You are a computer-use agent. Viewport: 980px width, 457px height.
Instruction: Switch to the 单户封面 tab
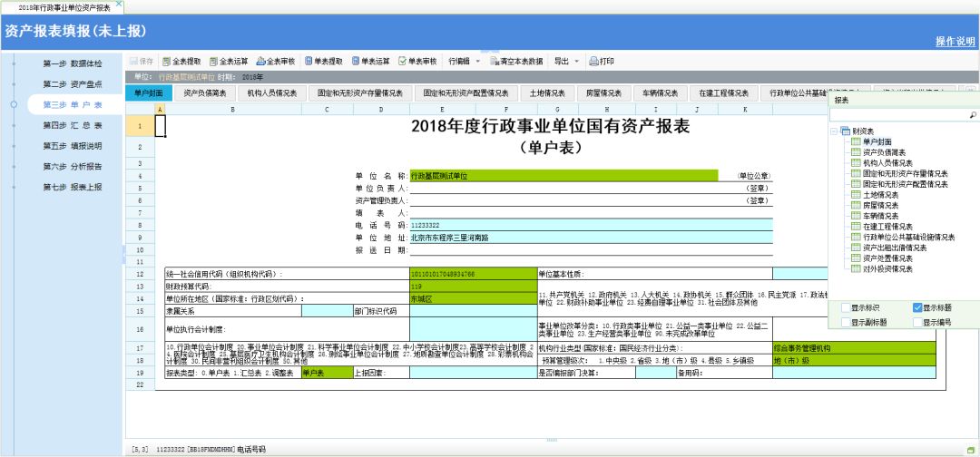pyautogui.click(x=149, y=93)
